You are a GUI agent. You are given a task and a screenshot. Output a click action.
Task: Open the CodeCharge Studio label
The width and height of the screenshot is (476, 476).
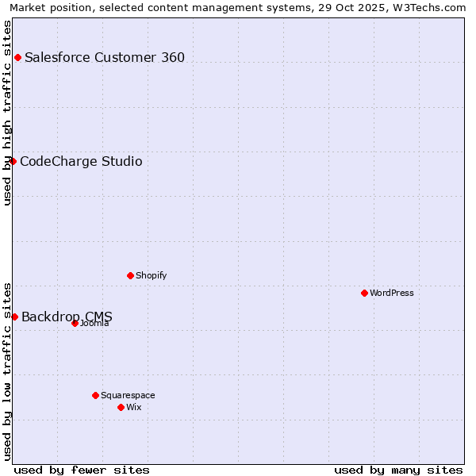[81, 162]
